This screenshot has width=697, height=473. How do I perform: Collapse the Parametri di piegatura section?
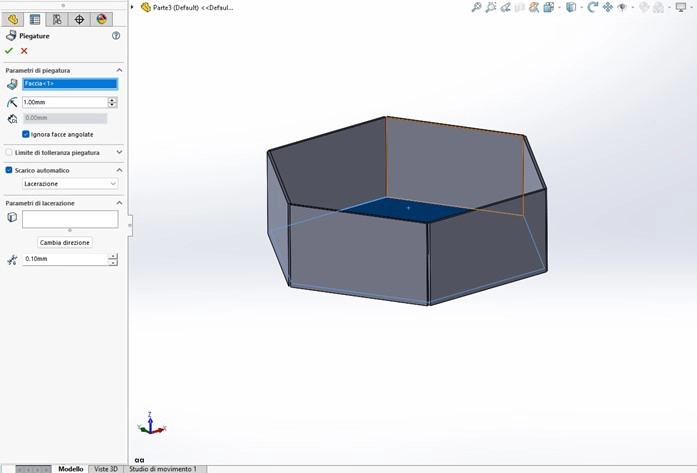pyautogui.click(x=119, y=70)
